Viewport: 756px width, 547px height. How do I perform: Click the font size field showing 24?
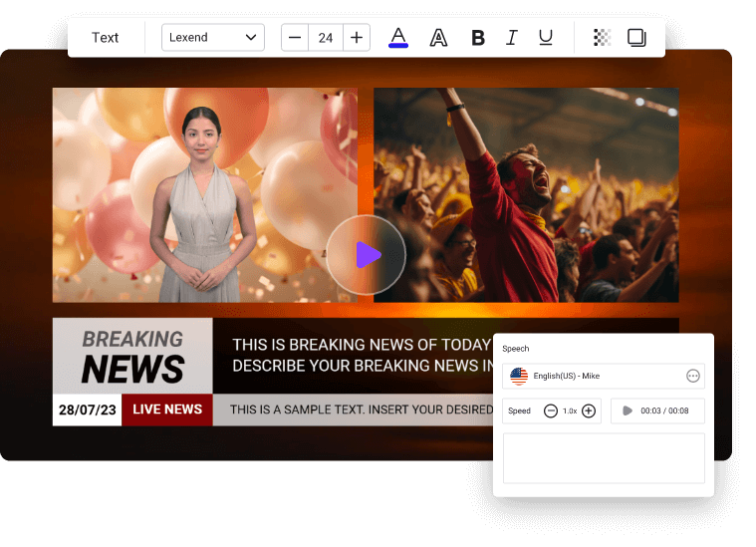(x=326, y=38)
